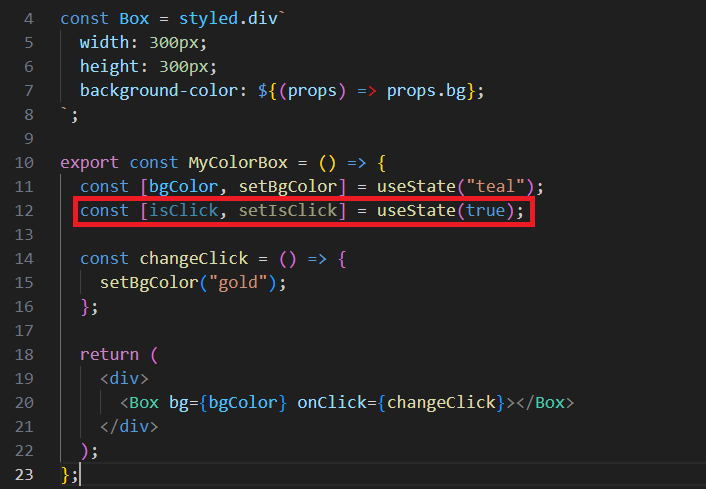
Task: Click 'MyColorBox' identifier on line 10
Action: coord(238,163)
